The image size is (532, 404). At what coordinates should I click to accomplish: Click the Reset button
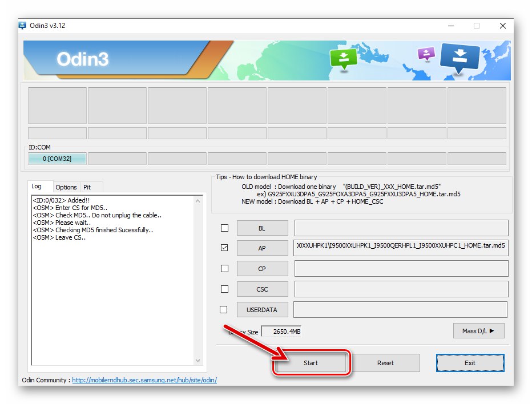pyautogui.click(x=386, y=363)
